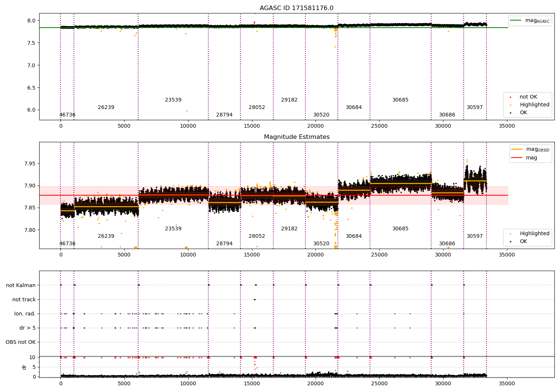Click obsid 46736 in the Magnitude Estimates plot

pos(67,244)
